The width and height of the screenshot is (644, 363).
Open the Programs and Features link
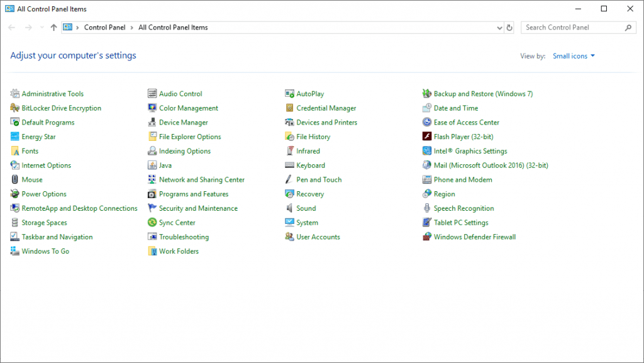point(194,194)
